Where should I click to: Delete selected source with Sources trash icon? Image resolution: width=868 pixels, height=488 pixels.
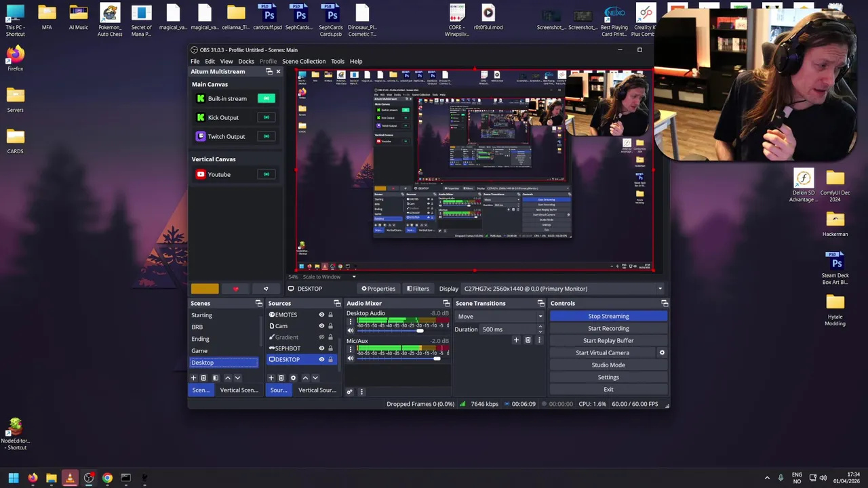click(x=281, y=378)
